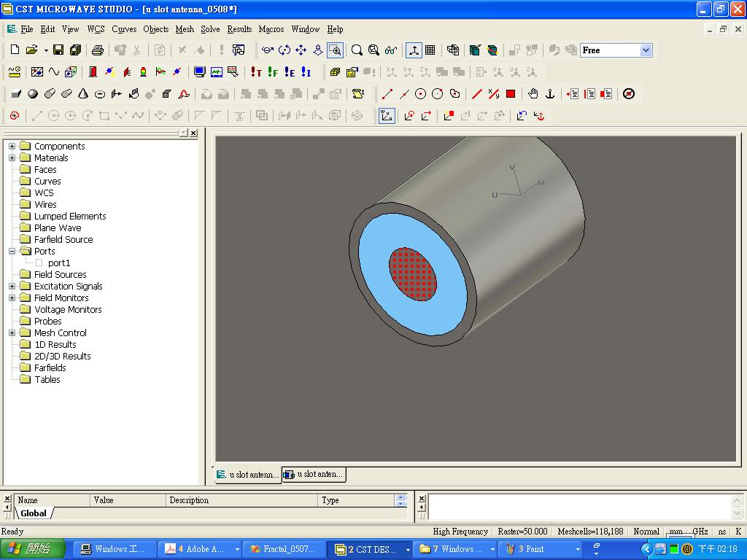747x560 pixels.
Task: Open the Solve menu
Action: [210, 29]
